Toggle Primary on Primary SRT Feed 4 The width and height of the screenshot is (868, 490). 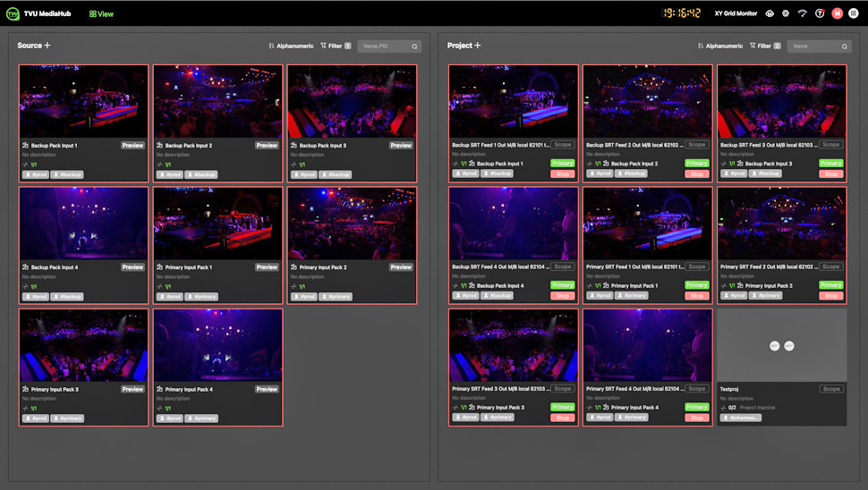point(697,407)
